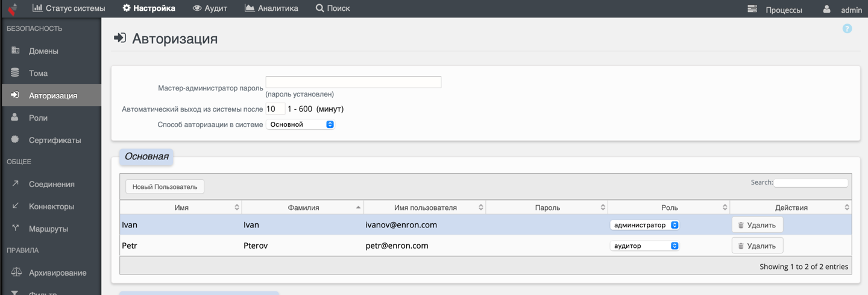The width and height of the screenshot is (868, 295).
Task: Click the auto-logout minutes field
Action: pyautogui.click(x=275, y=109)
